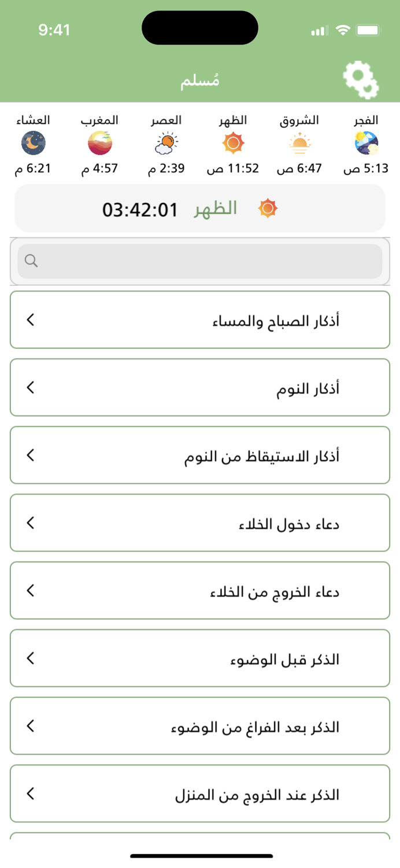The height and width of the screenshot is (868, 400).
Task: Select the Asr cloudy sun icon
Action: (x=166, y=142)
